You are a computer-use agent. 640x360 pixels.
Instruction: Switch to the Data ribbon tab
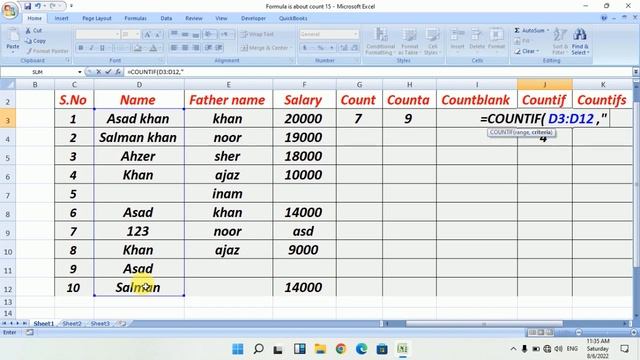point(166,18)
